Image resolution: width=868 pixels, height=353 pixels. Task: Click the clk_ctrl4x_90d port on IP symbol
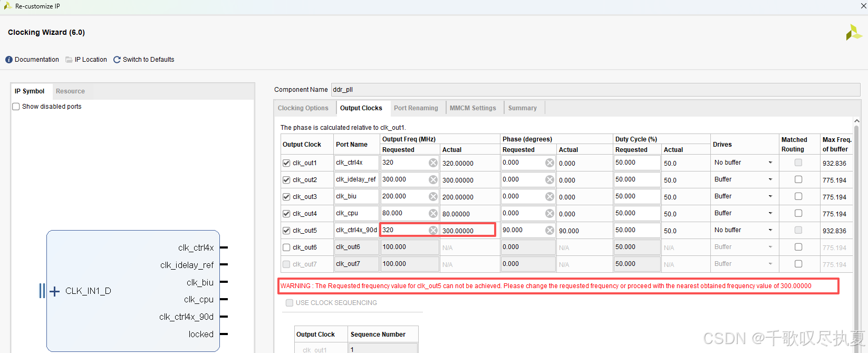click(186, 317)
